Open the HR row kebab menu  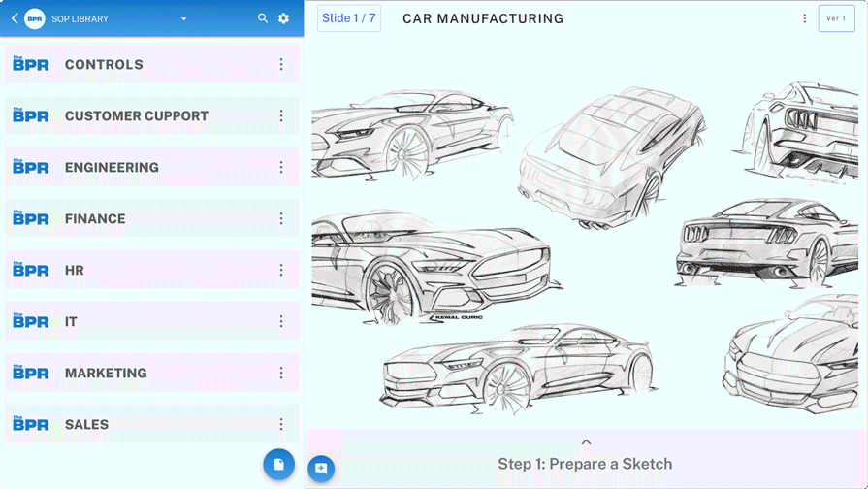(x=281, y=271)
